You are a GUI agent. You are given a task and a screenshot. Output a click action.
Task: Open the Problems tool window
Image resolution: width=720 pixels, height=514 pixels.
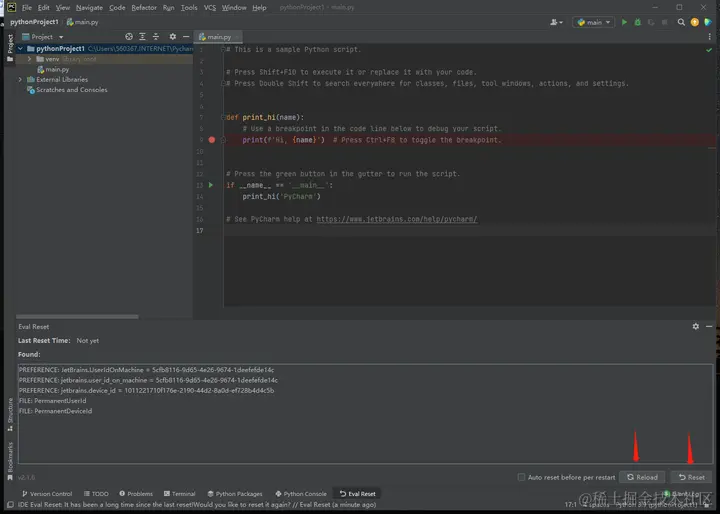tap(136, 494)
